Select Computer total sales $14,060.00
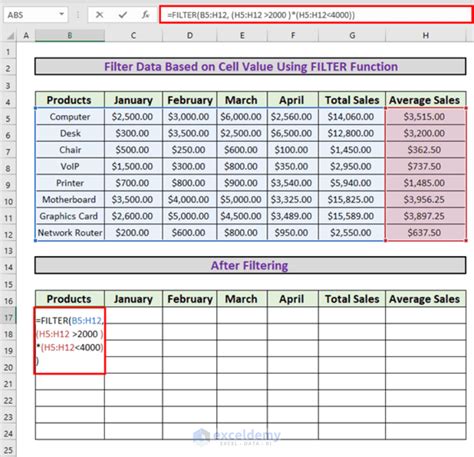The image size is (474, 457). click(x=352, y=117)
